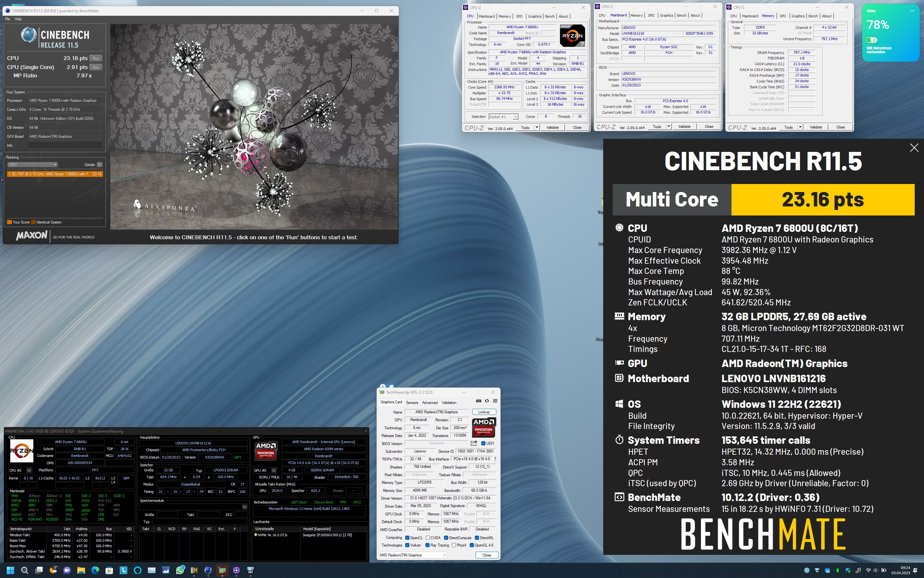The image size is (924, 578).
Task: Open Socket #1 selection dropdown in CPU-Z
Action: click(503, 117)
